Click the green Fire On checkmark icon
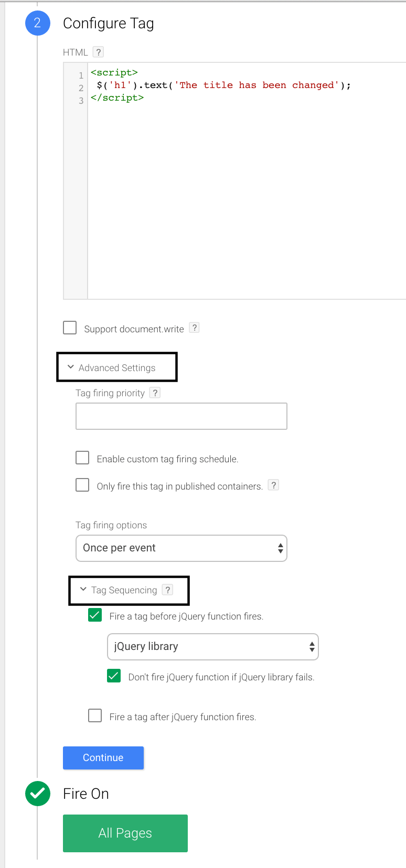This screenshot has height=868, width=406. tap(38, 794)
